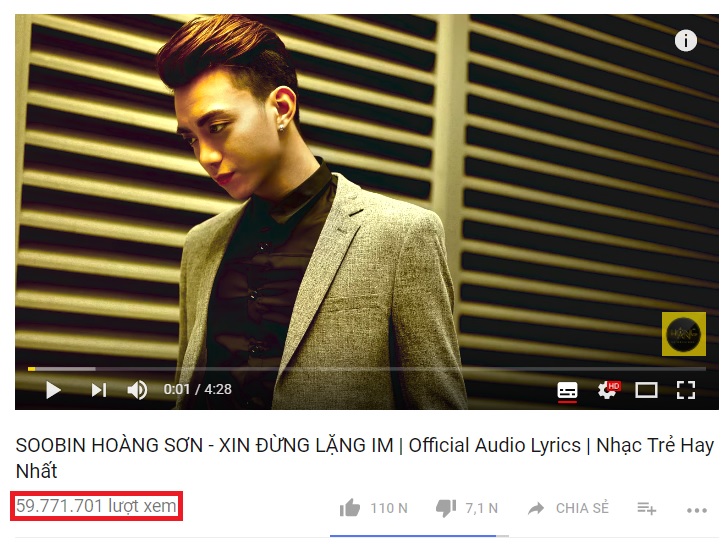Dislike the video with thumbs down
The width and height of the screenshot is (724, 545).
tap(446, 509)
